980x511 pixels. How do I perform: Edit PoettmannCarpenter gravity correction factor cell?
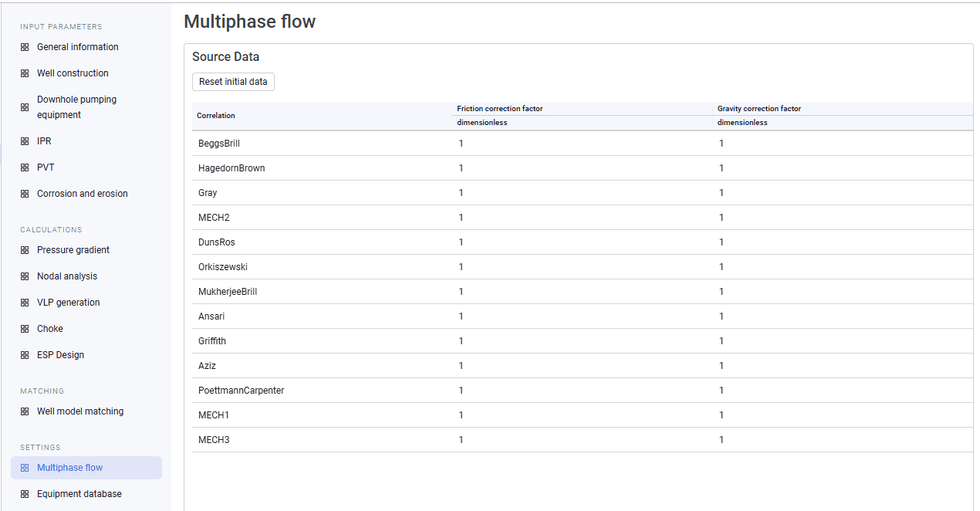click(x=843, y=391)
